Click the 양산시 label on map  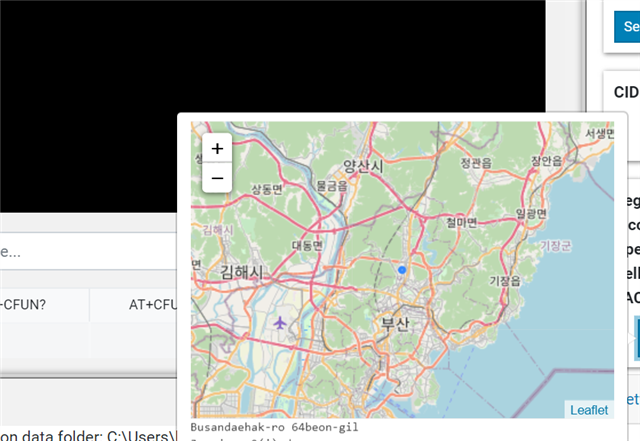363,166
